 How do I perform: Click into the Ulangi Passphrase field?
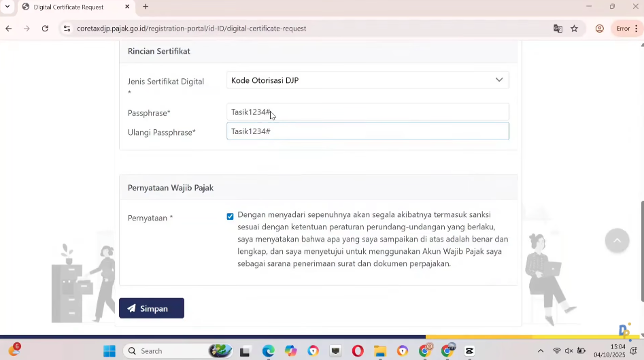(x=367, y=131)
